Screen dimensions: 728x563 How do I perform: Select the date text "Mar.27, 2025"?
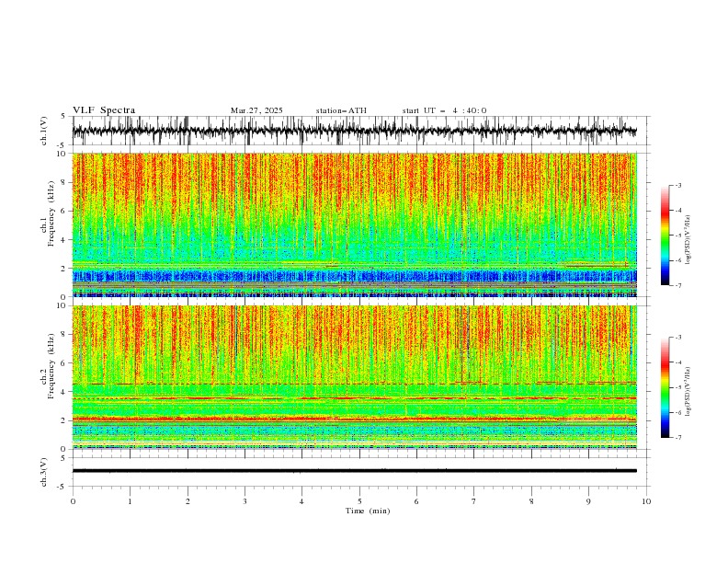click(256, 110)
